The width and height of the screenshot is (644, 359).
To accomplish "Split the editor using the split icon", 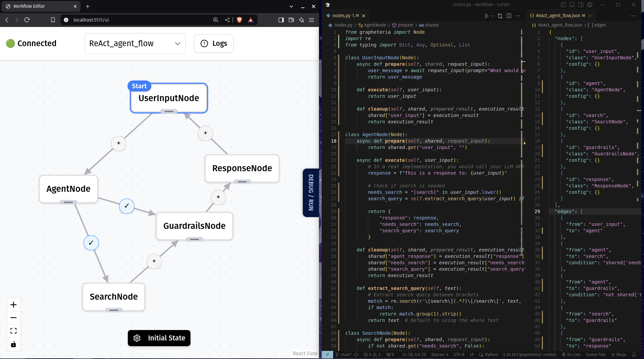I will coord(509,16).
